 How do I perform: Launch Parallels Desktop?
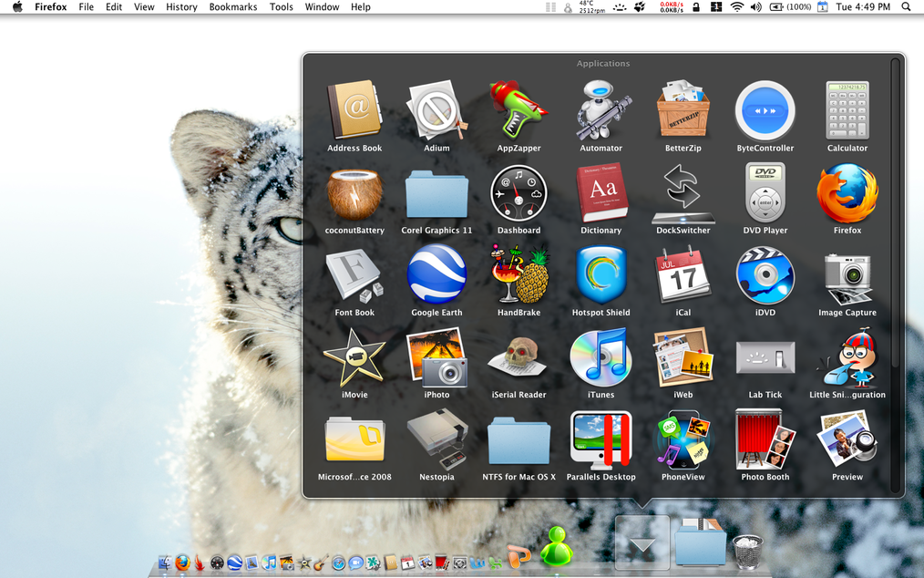[x=601, y=440]
